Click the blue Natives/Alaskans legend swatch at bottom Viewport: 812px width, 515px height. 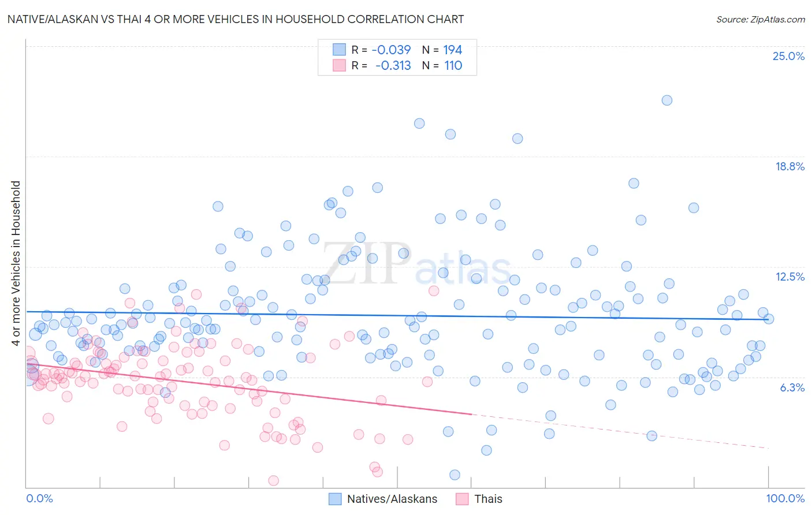[x=335, y=499]
